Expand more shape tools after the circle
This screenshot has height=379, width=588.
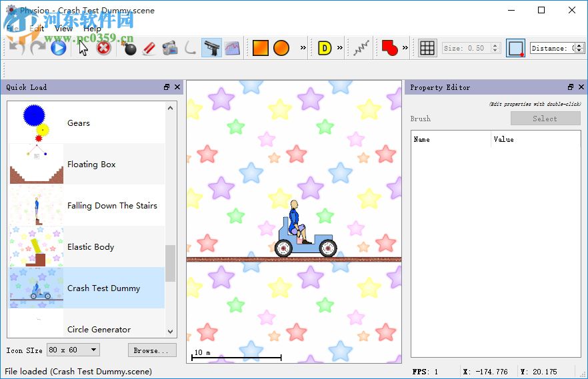303,47
